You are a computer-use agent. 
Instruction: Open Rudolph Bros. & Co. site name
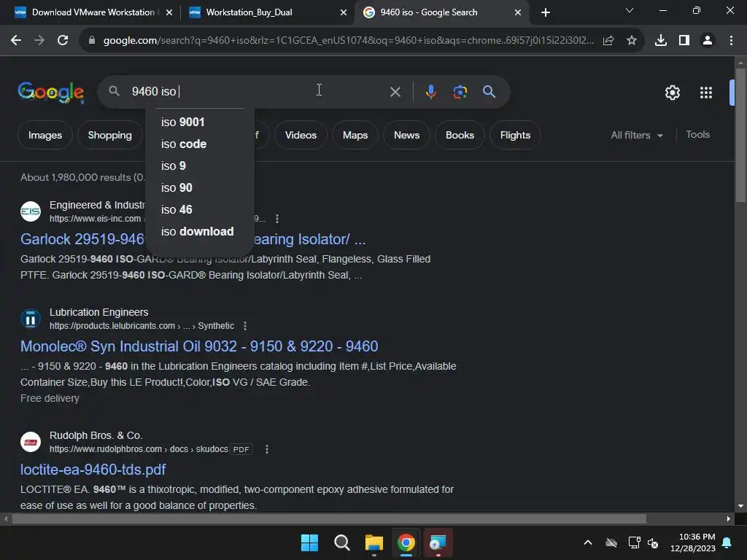coord(96,436)
